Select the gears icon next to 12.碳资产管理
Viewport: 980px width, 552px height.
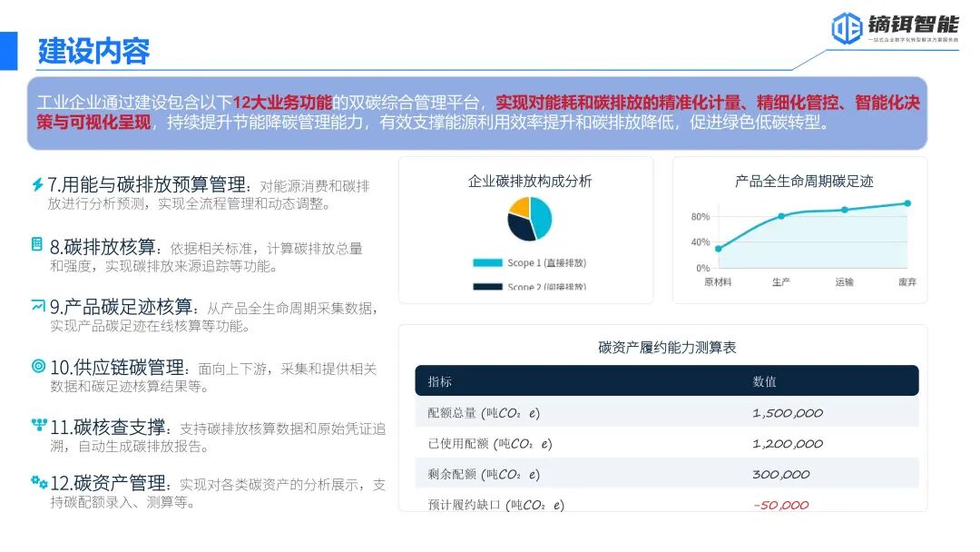pyautogui.click(x=38, y=481)
